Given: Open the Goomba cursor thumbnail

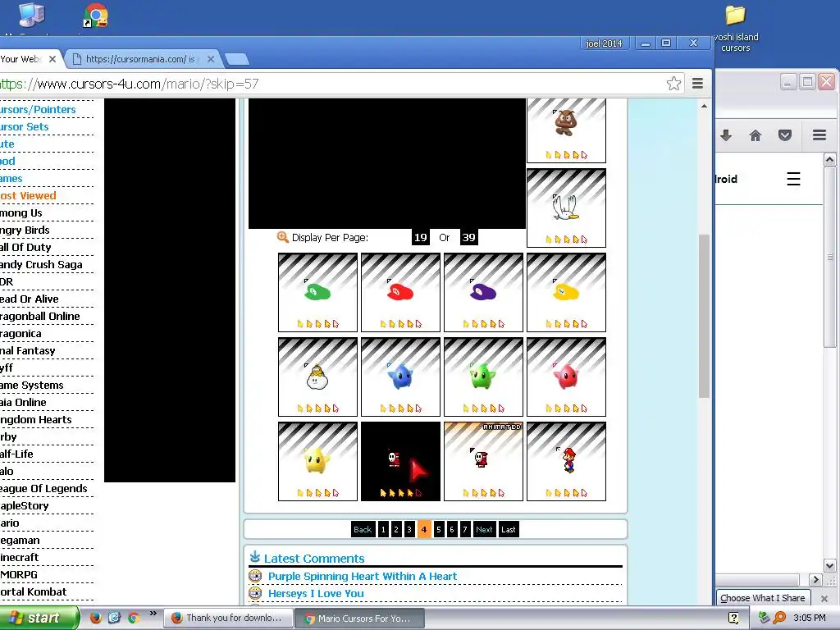Looking at the screenshot, I should [566, 130].
